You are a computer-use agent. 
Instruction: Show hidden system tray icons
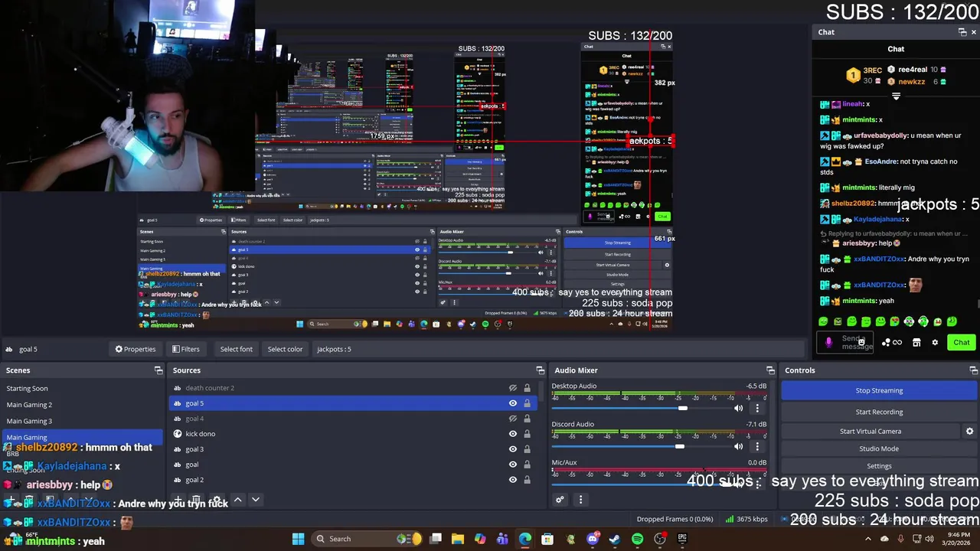click(x=867, y=539)
